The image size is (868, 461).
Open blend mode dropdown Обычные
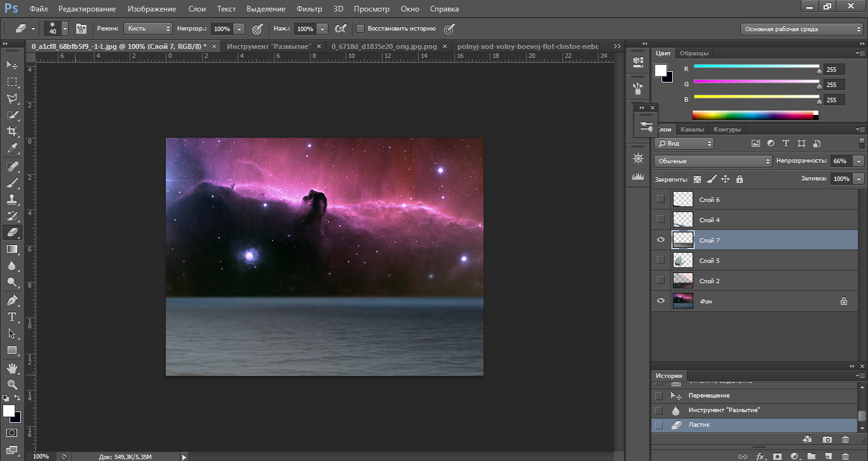coord(713,161)
